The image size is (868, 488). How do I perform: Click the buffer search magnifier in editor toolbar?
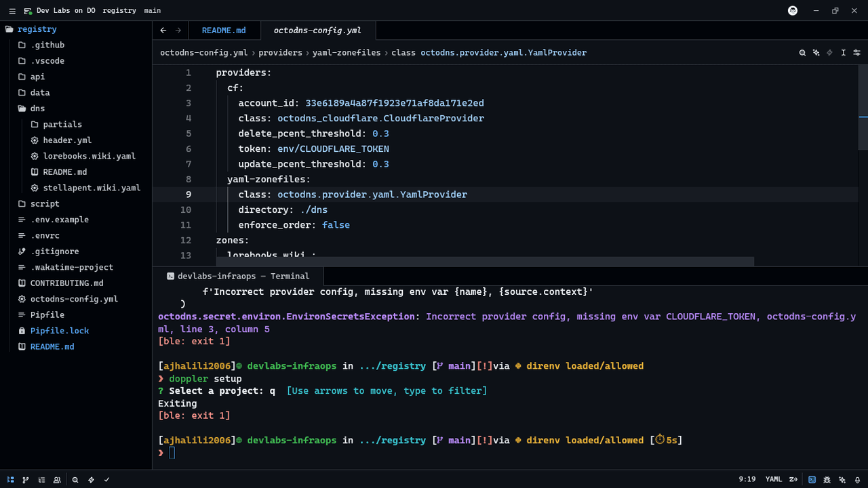point(802,53)
